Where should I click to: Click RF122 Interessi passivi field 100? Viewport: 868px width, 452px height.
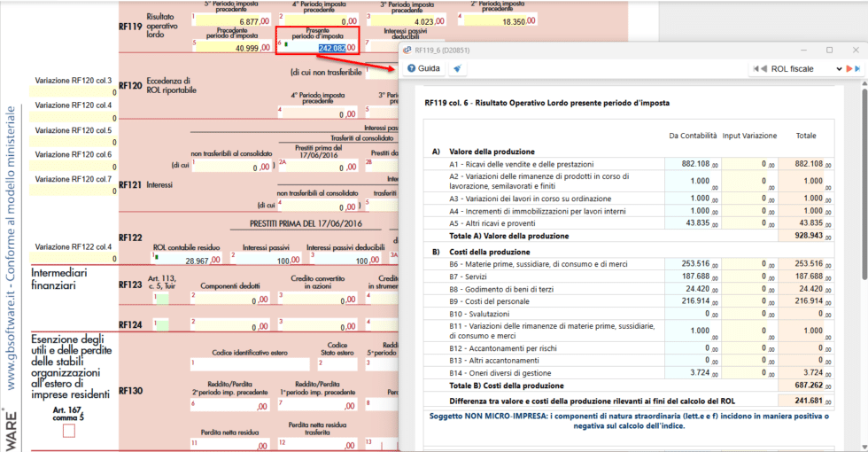pos(266,259)
